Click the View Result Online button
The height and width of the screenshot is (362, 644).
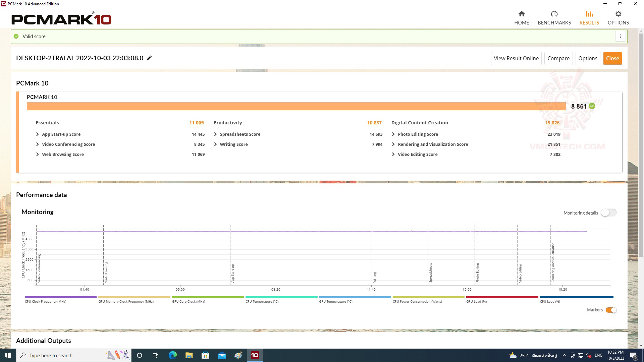coord(516,58)
